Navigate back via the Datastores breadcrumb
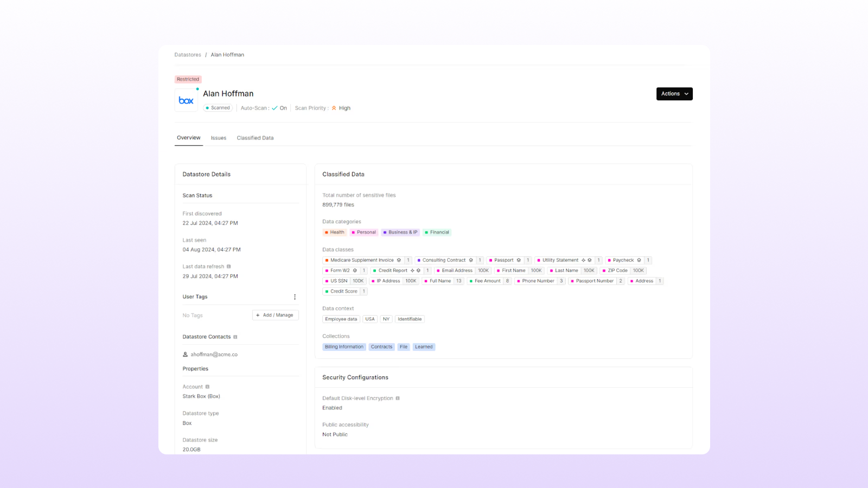 (188, 54)
